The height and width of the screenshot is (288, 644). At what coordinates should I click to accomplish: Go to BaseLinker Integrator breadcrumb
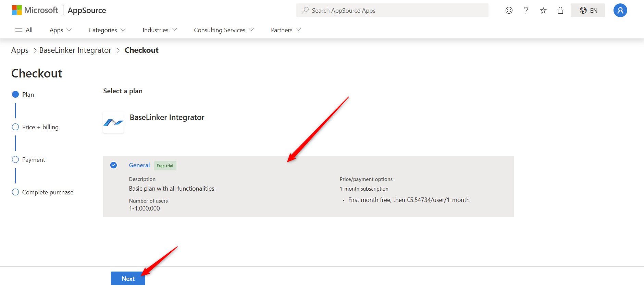point(75,50)
